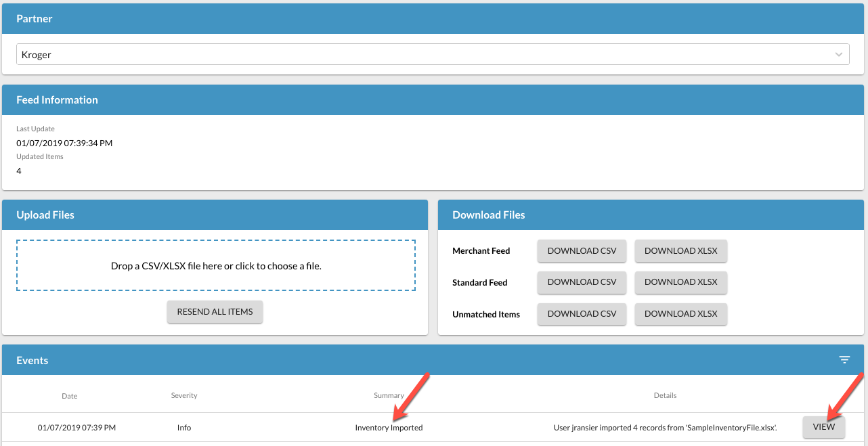Click the Events panel header title
This screenshot has height=446, width=868.
pos(32,361)
